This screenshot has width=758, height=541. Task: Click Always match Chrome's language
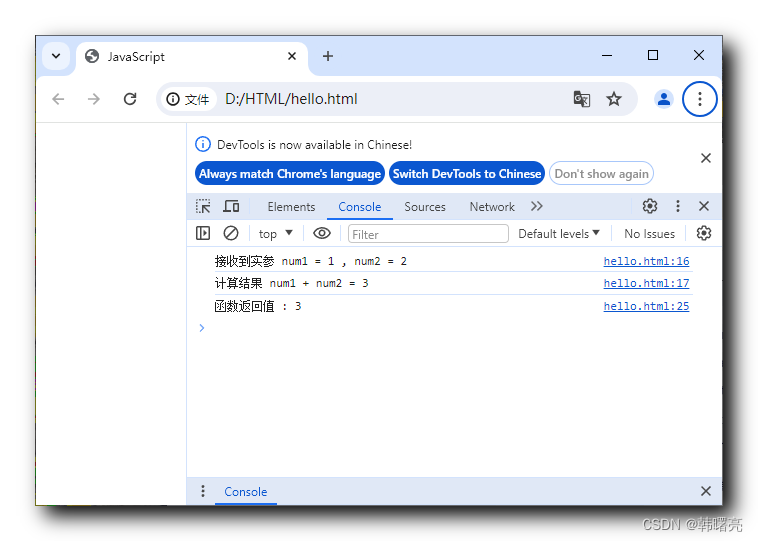pyautogui.click(x=290, y=174)
